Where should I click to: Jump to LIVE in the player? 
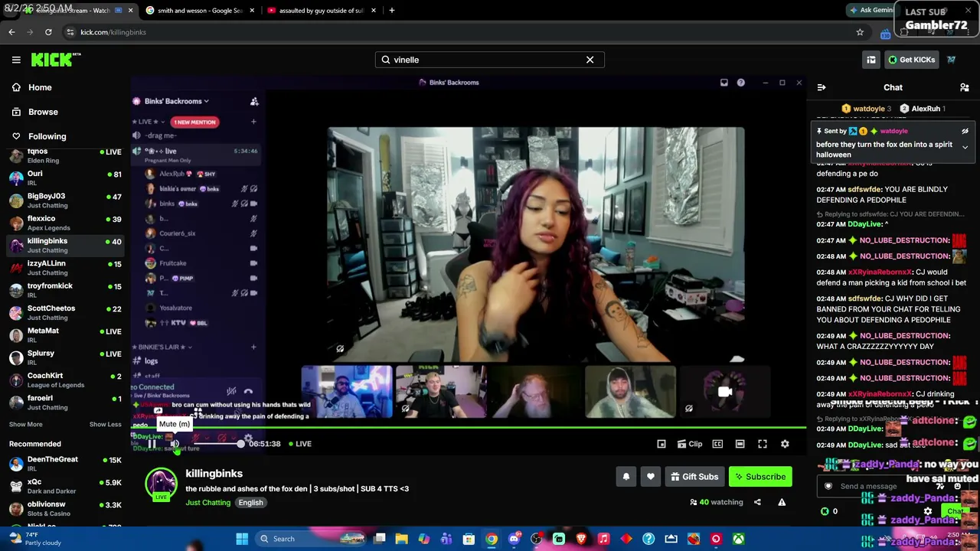pyautogui.click(x=299, y=444)
